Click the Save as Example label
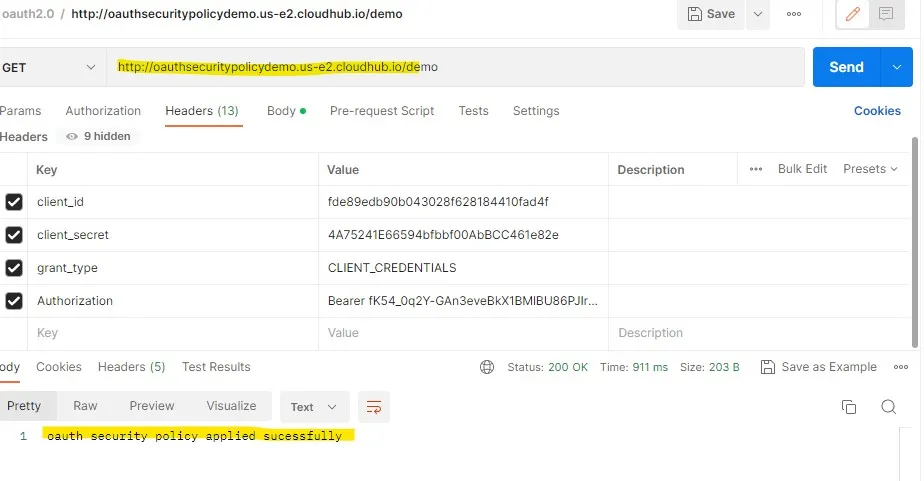The height and width of the screenshot is (481, 924). [x=829, y=367]
